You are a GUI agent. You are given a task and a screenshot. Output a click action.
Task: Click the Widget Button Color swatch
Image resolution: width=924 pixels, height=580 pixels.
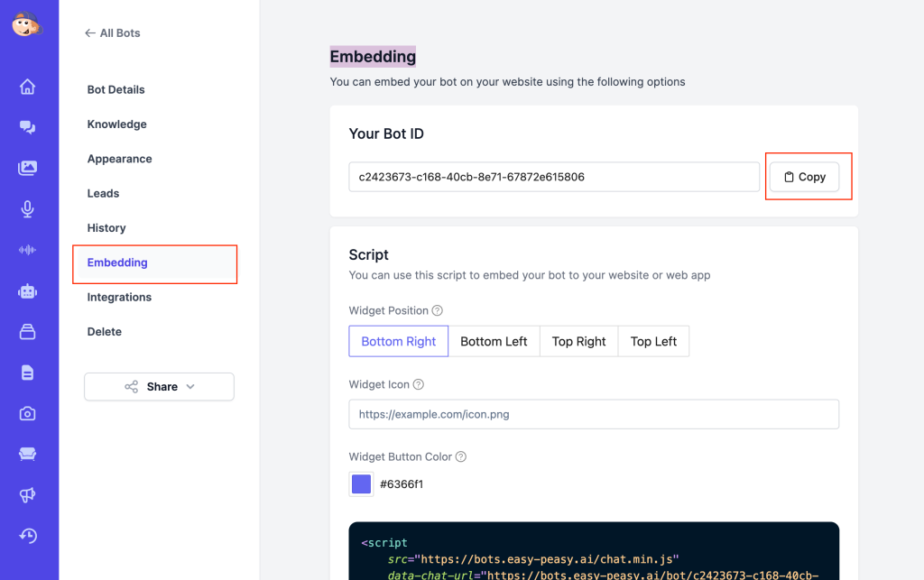(x=361, y=484)
